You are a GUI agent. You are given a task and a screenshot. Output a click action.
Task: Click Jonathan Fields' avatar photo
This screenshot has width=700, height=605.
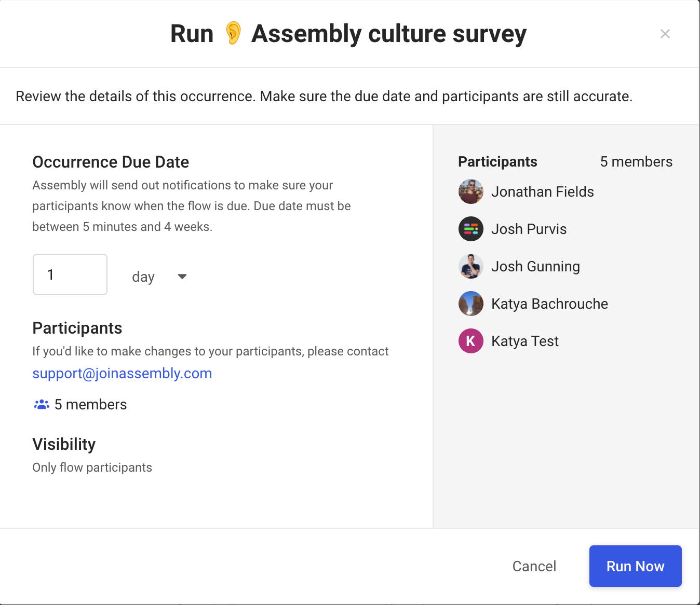pyautogui.click(x=471, y=192)
